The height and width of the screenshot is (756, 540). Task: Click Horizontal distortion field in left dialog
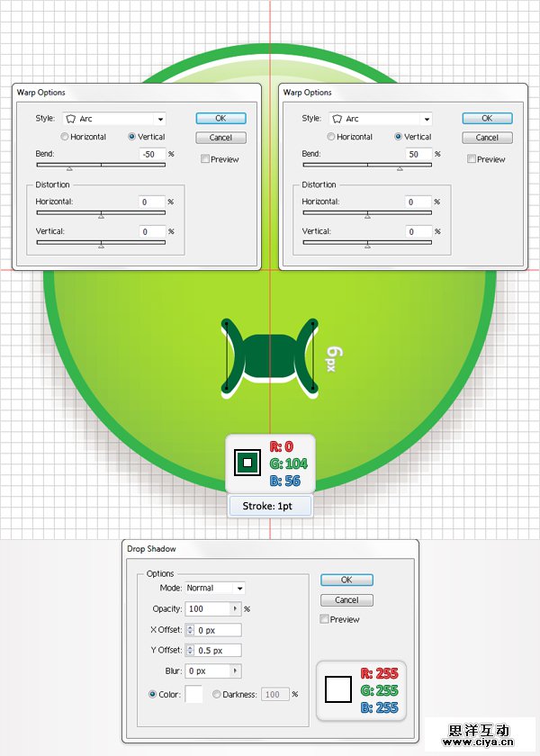[x=152, y=202]
